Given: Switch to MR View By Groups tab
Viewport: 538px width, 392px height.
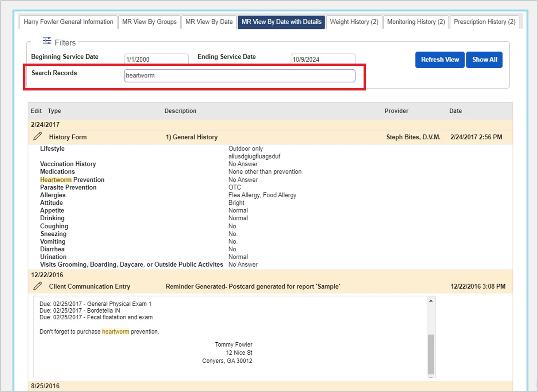Looking at the screenshot, I should pos(149,22).
